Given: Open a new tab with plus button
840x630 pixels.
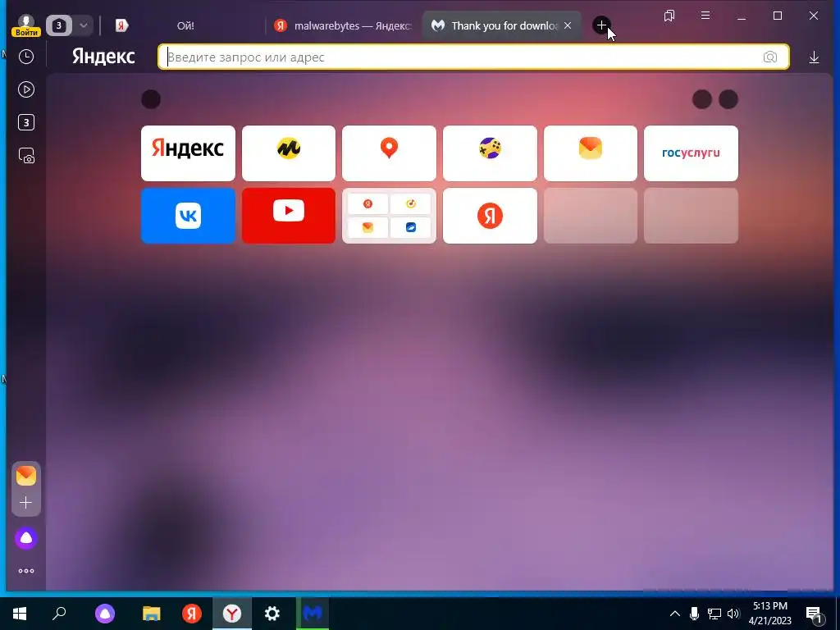Looking at the screenshot, I should click(601, 25).
